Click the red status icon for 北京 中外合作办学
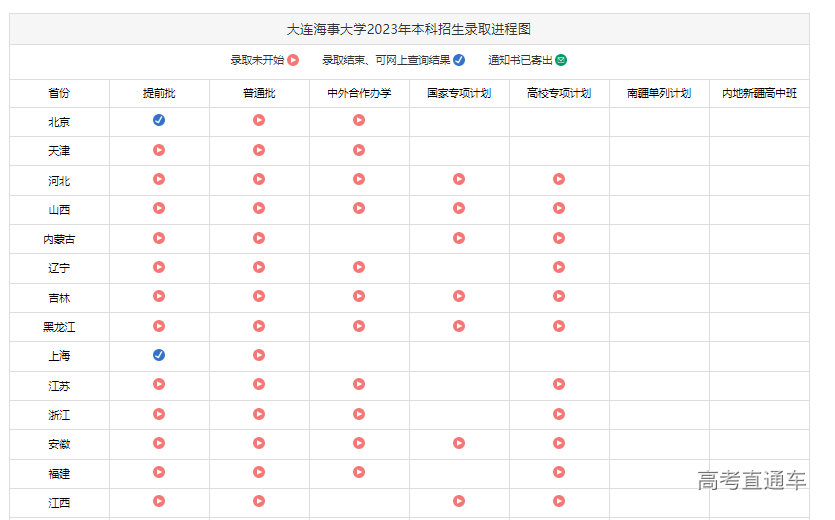835x520 pixels. pos(359,120)
